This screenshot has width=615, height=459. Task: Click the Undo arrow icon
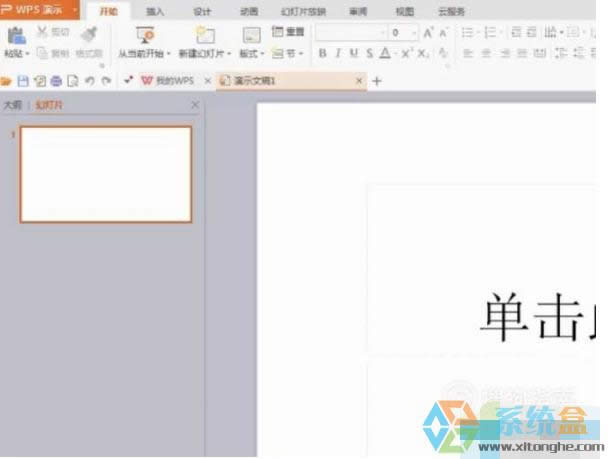coord(89,81)
